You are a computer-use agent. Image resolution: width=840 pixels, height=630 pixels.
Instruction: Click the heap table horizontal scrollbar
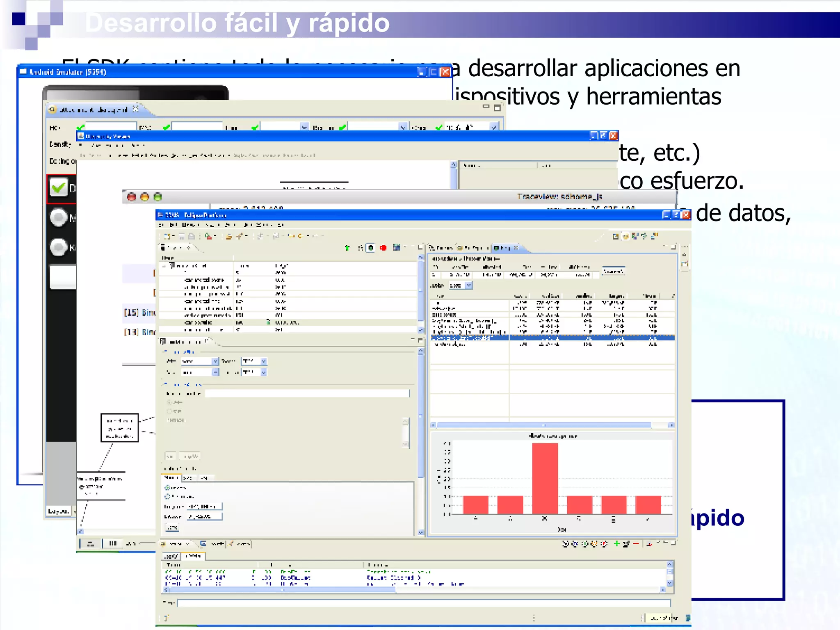[x=543, y=425]
